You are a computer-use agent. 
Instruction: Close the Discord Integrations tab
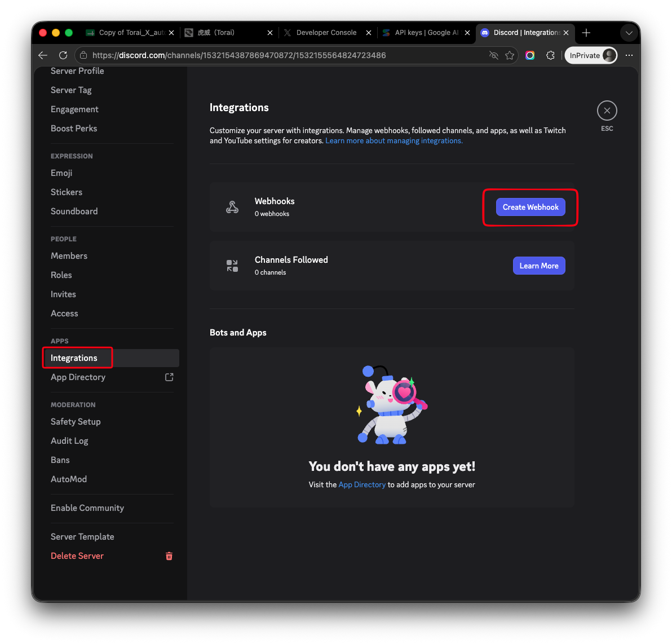pos(566,33)
